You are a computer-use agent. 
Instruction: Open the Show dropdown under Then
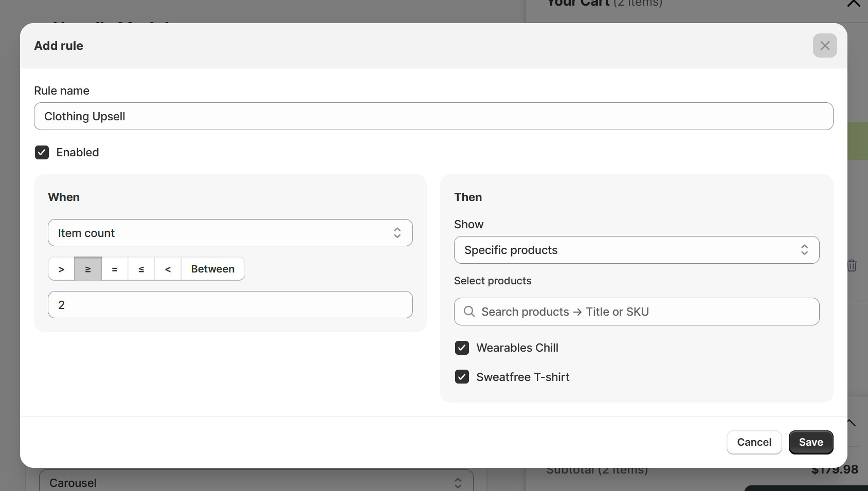coord(636,250)
